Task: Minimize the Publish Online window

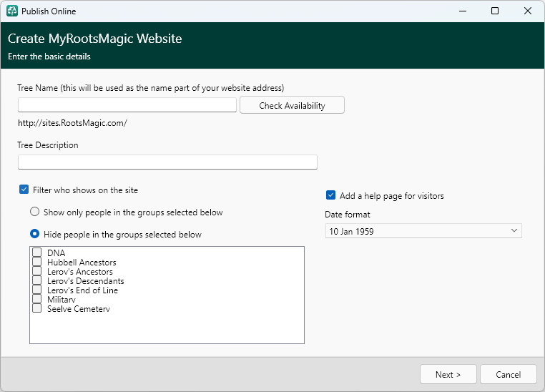Action: pyautogui.click(x=463, y=11)
